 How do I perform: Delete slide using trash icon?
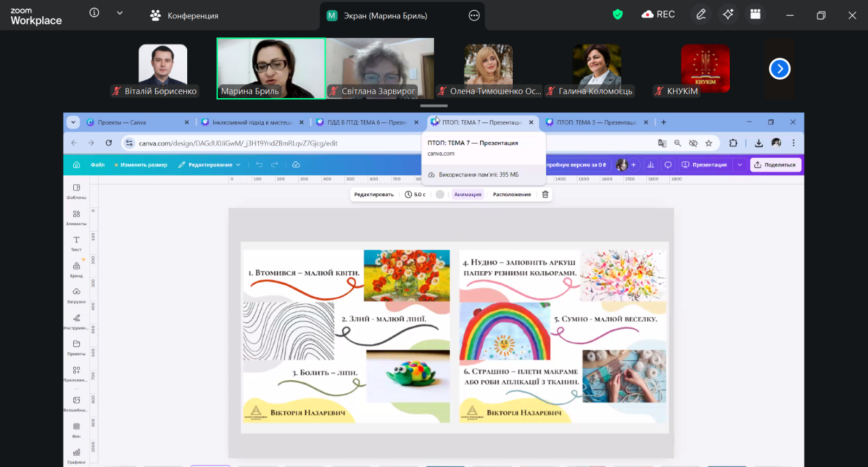click(x=545, y=194)
